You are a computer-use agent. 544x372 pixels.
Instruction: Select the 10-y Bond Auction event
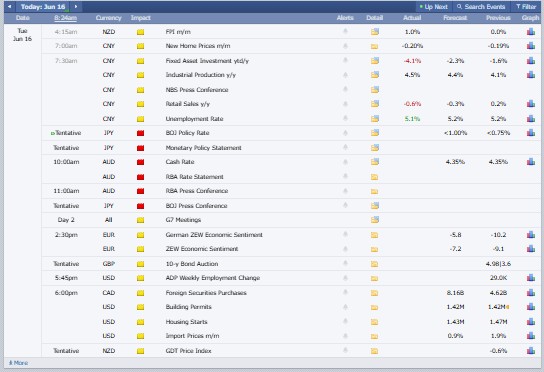click(x=192, y=264)
